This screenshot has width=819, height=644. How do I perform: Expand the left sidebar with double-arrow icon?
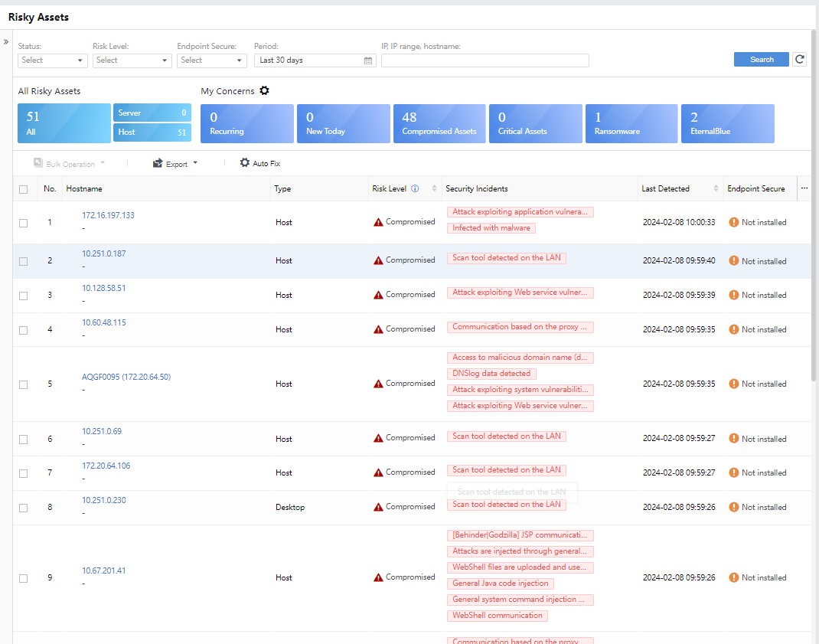click(6, 41)
